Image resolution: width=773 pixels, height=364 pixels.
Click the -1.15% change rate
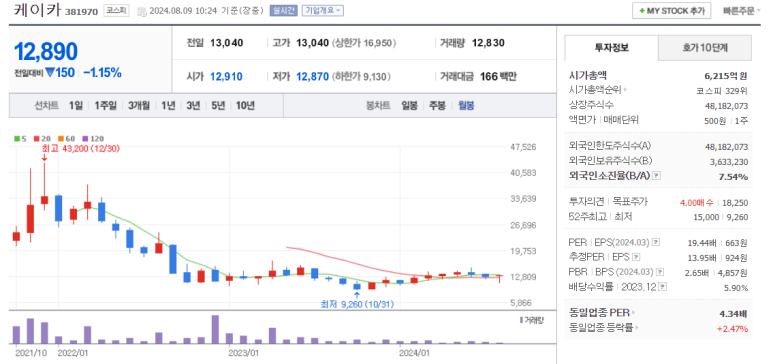tap(103, 73)
